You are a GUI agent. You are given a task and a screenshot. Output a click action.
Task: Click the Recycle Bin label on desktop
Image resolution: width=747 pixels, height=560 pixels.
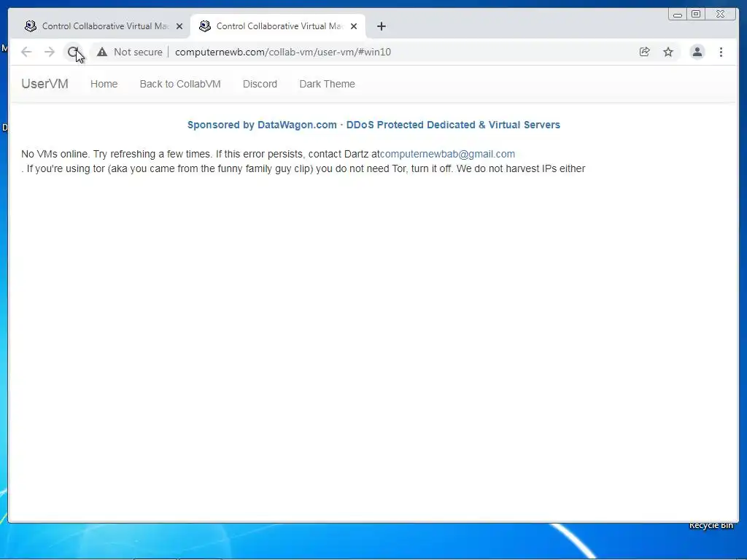pyautogui.click(x=711, y=525)
